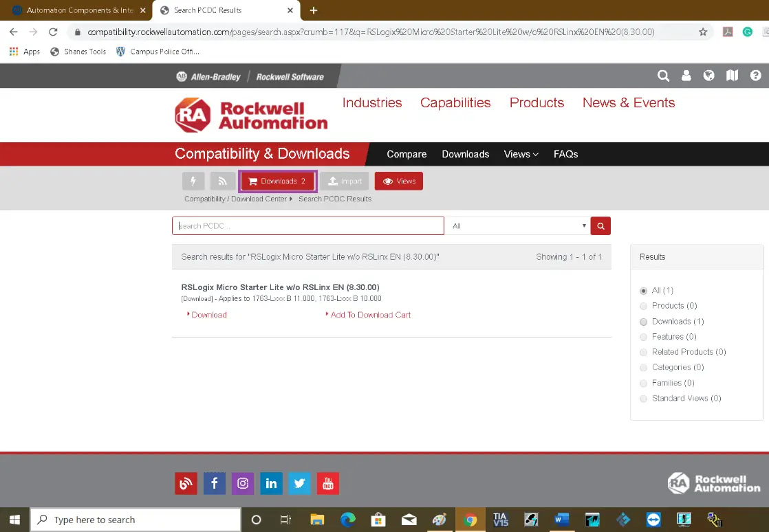Screen dimensions: 769x532
Task: Click the Allen-Bradley brand link
Action: (x=209, y=77)
